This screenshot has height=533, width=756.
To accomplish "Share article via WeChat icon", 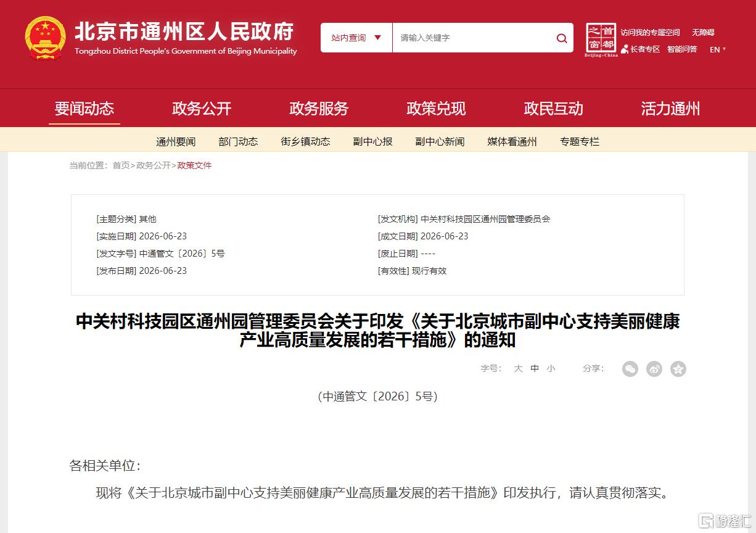I will [x=630, y=369].
